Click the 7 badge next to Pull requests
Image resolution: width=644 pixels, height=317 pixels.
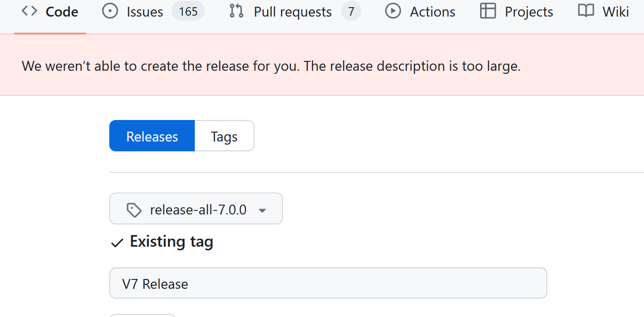(351, 11)
